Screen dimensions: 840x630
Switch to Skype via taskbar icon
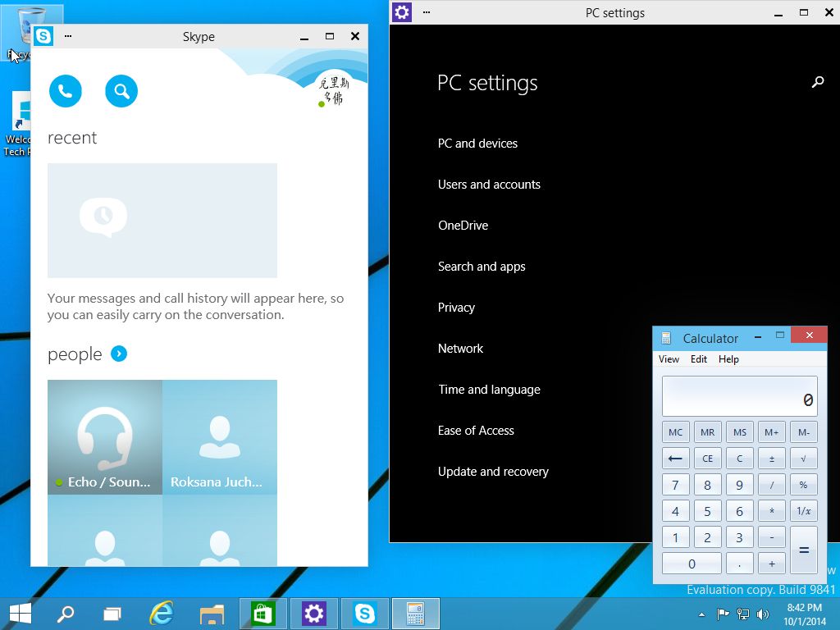point(365,614)
